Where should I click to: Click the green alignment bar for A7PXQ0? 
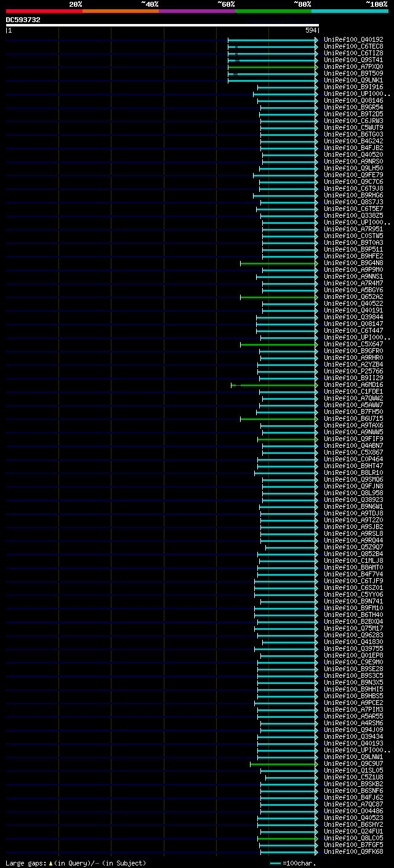click(x=273, y=66)
